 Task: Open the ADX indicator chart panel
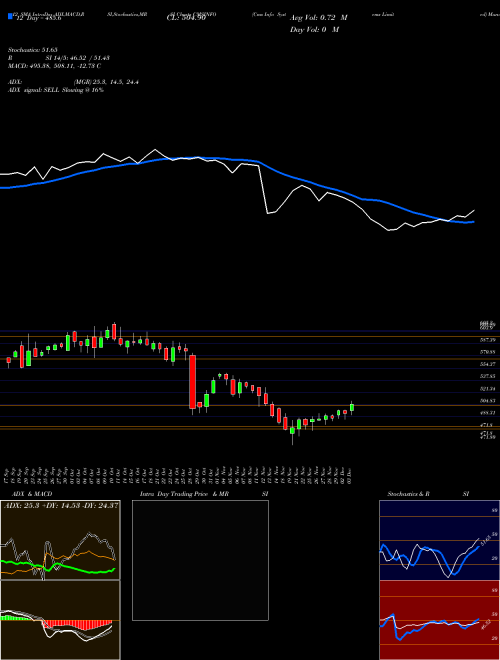pyautogui.click(x=60, y=540)
